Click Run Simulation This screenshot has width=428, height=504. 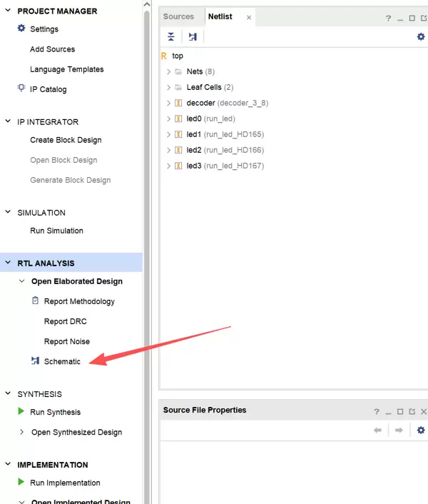pos(56,231)
